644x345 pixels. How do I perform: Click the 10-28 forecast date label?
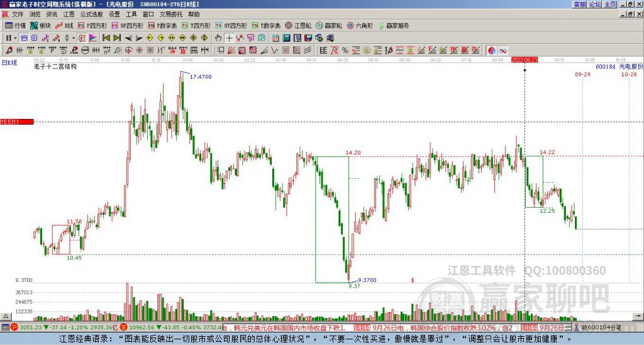(x=629, y=74)
